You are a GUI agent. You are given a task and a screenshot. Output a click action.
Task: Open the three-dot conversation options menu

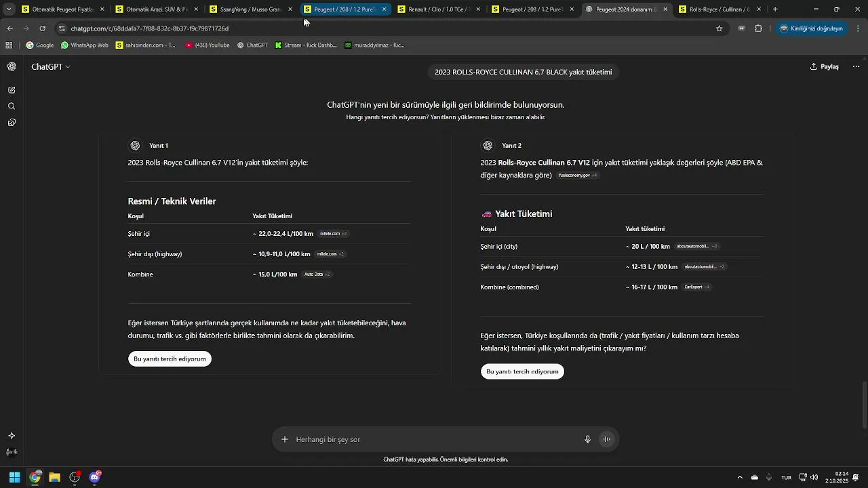click(856, 66)
